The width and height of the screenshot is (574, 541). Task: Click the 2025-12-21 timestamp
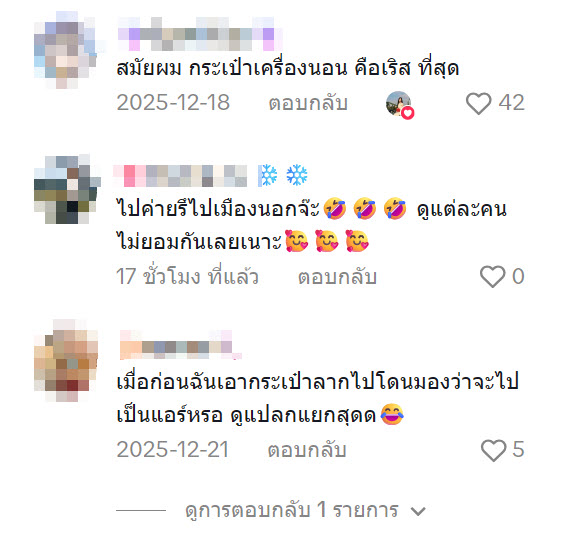pos(173,449)
